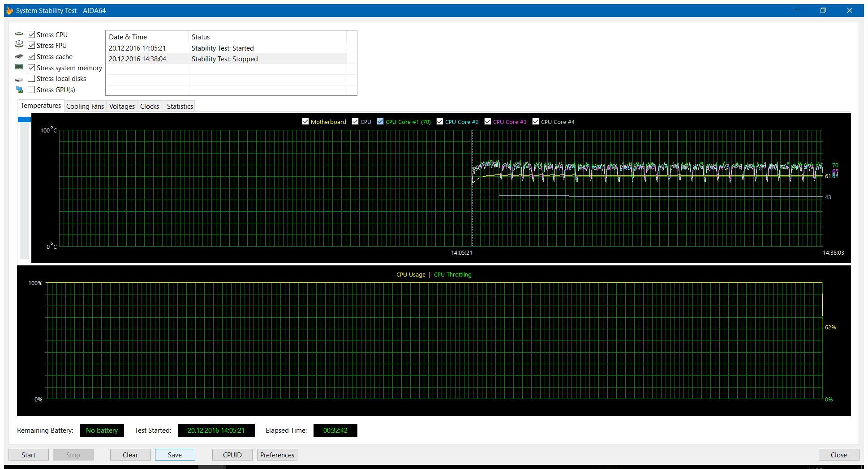Enable the Stress GPU(s) checkbox
The width and height of the screenshot is (868, 469).
point(31,90)
